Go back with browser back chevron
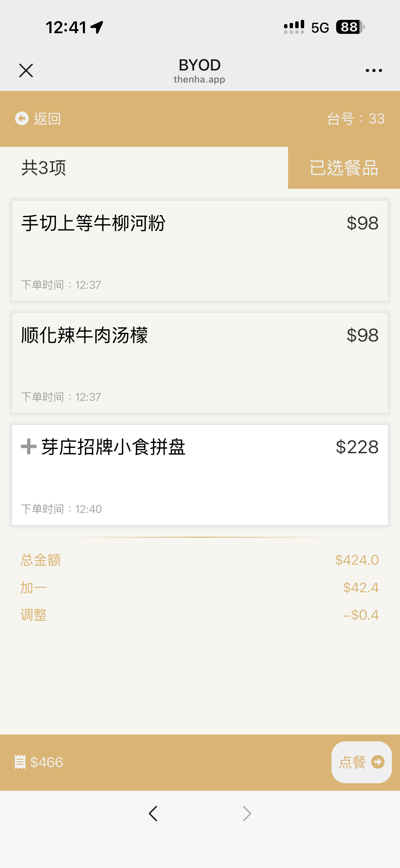The height and width of the screenshot is (868, 400). click(153, 813)
